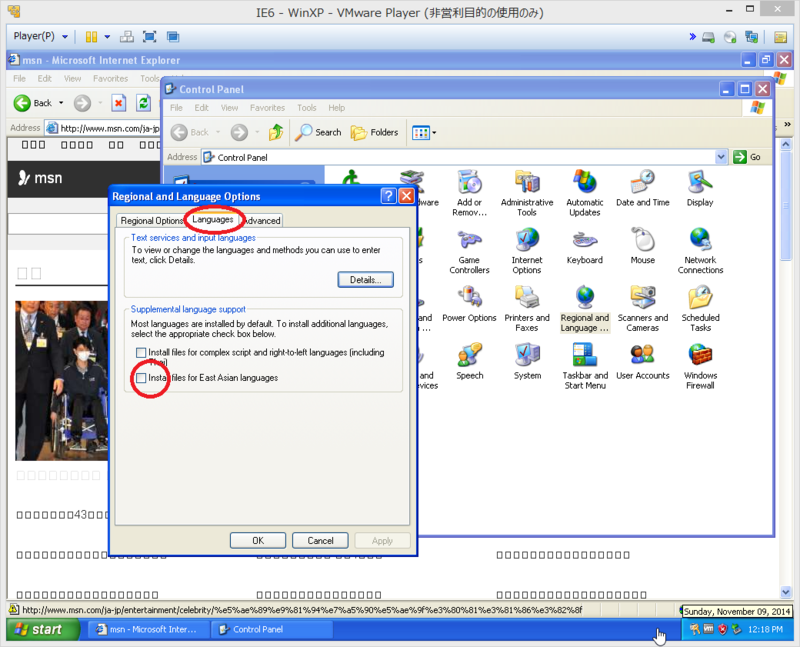800x647 pixels.
Task: Open the Mouse control panel icon
Action: (x=642, y=246)
